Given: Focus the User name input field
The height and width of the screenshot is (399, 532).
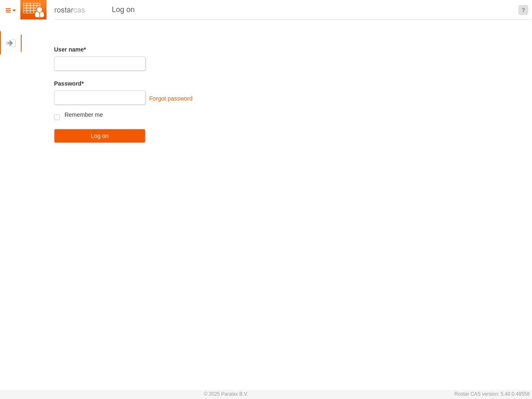Looking at the screenshot, I should click(x=100, y=64).
